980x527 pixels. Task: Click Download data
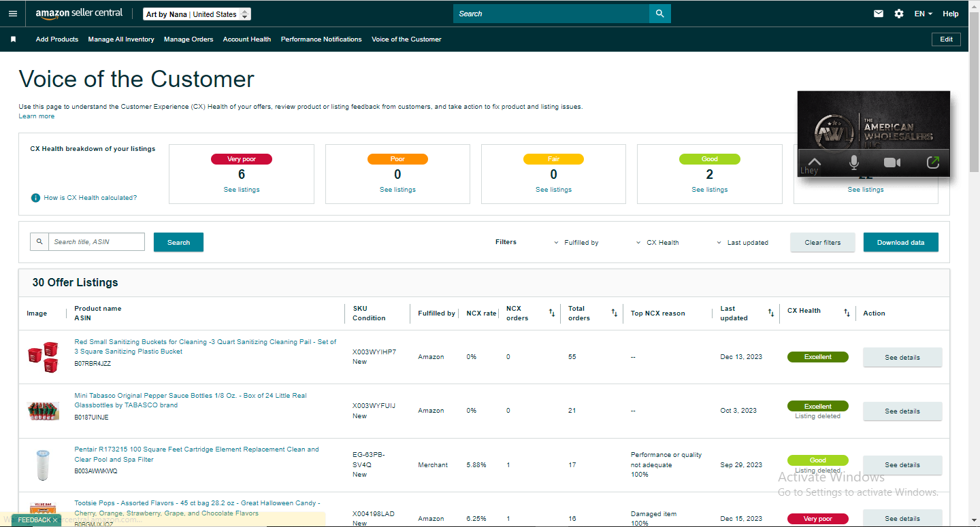click(901, 242)
